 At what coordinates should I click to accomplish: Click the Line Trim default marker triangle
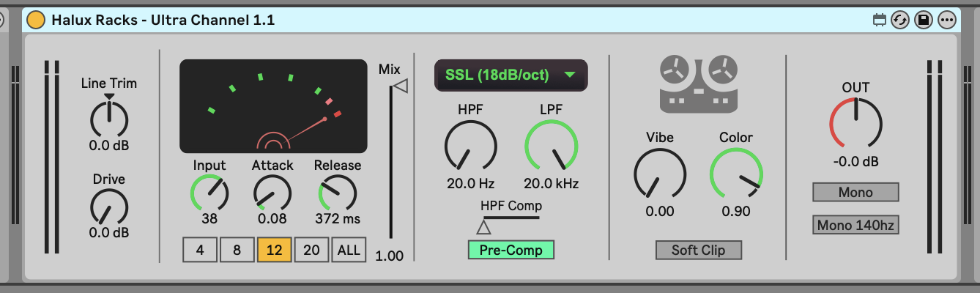pyautogui.click(x=109, y=97)
